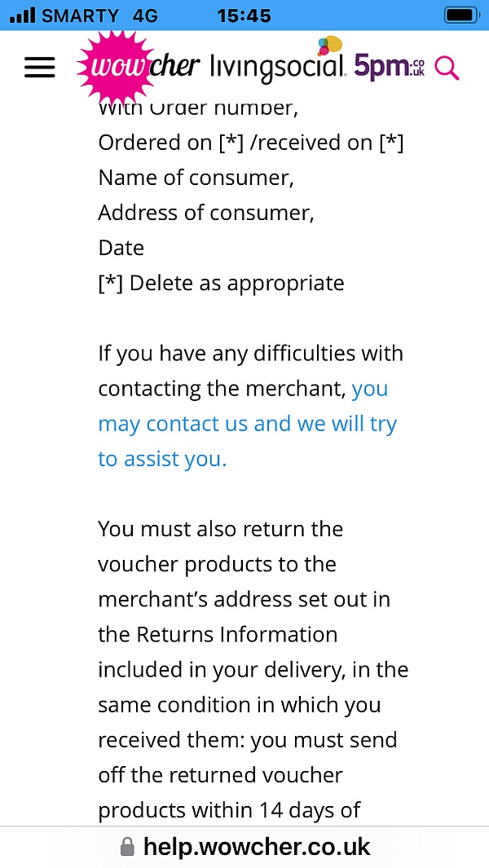The height and width of the screenshot is (868, 489).
Task: Click the 'Ordered on [*] /received on [*]' line
Action: point(251,143)
